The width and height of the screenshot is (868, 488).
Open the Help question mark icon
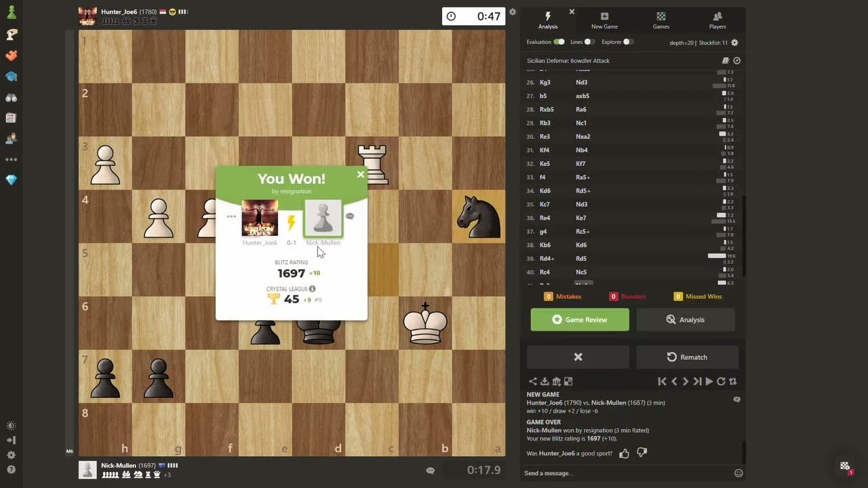click(11, 470)
